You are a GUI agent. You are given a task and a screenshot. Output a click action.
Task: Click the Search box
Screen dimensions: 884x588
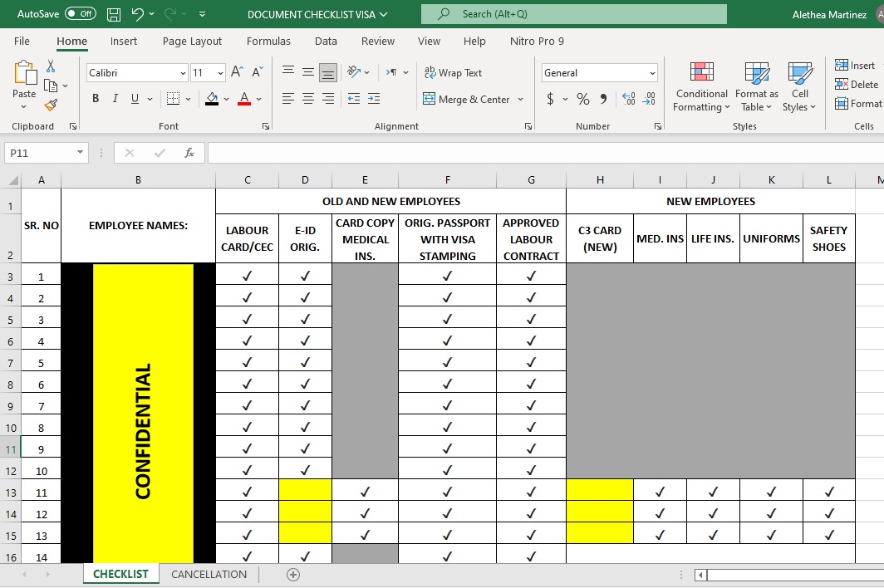(x=574, y=14)
